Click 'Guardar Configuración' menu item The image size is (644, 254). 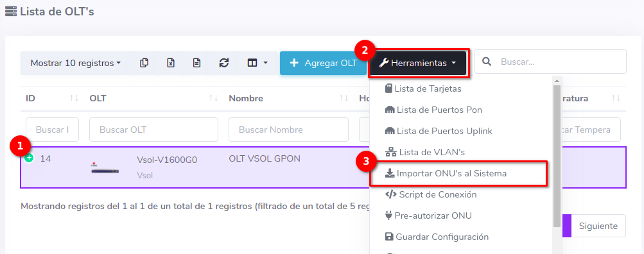coord(437,237)
